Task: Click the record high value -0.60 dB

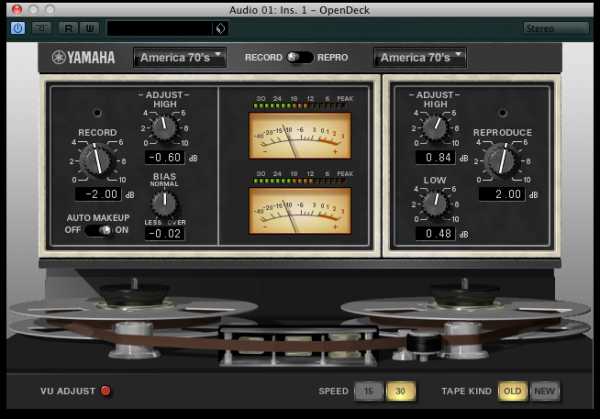Action: [x=165, y=157]
